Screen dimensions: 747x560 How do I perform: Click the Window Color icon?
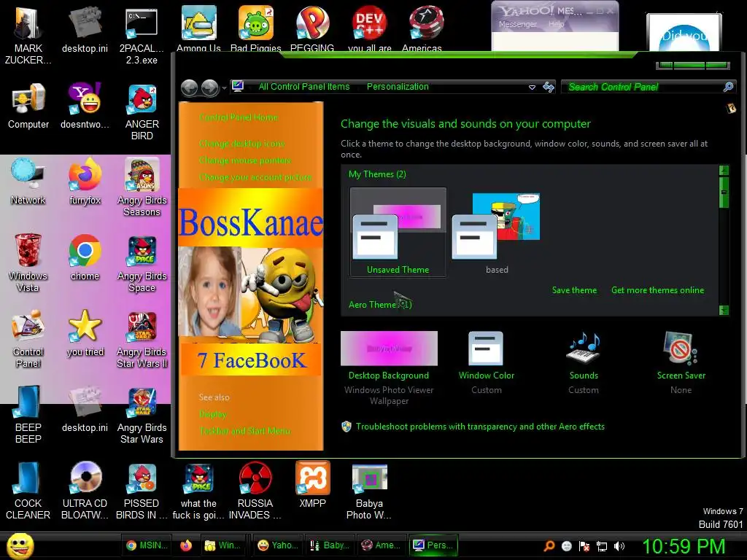pos(486,348)
